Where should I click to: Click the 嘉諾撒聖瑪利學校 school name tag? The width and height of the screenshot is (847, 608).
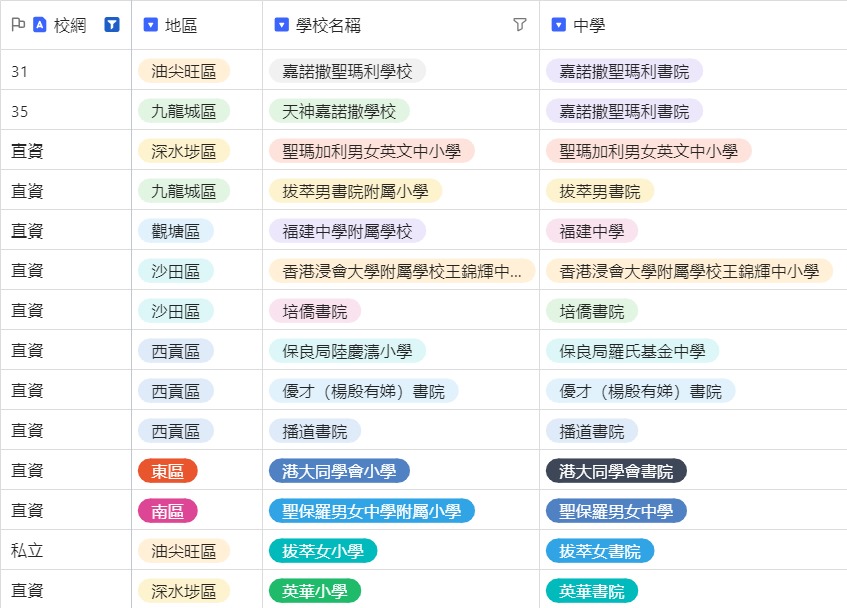coord(347,71)
